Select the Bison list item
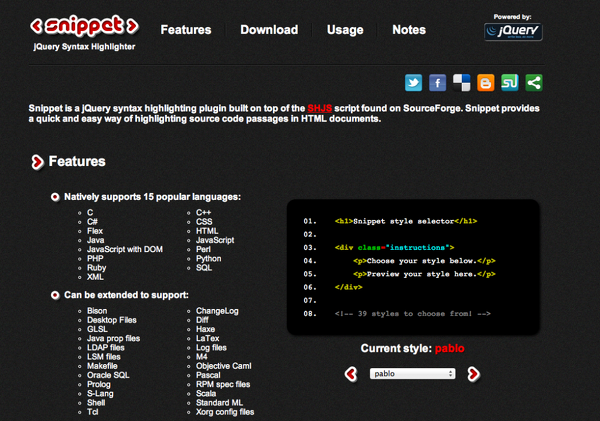Image resolution: width=600 pixels, height=421 pixels. tap(97, 311)
